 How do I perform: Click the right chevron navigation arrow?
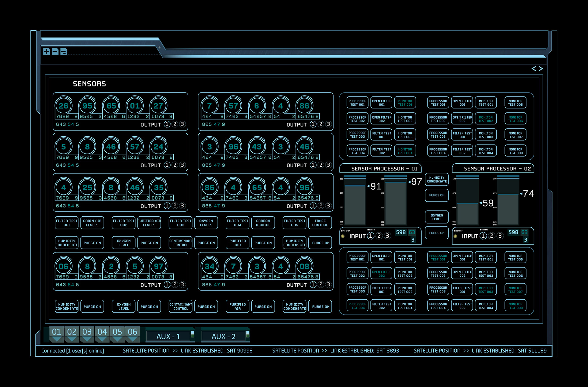tap(541, 69)
